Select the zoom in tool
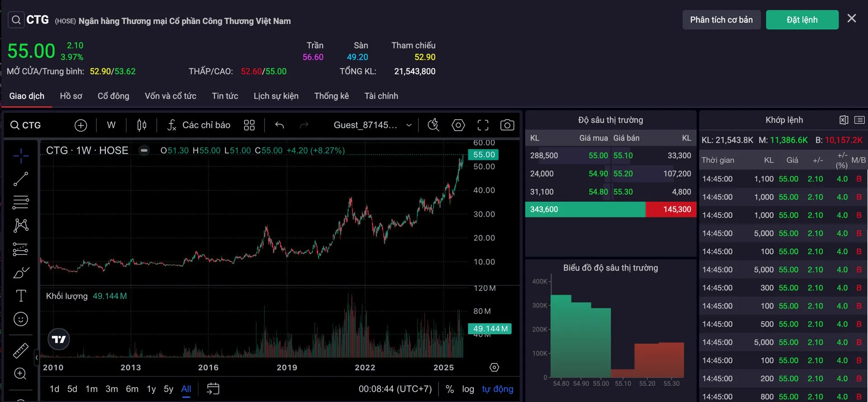 pos(21,374)
